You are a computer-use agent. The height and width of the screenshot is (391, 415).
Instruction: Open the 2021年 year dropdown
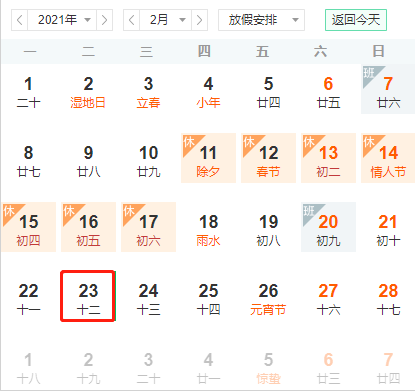tap(62, 20)
